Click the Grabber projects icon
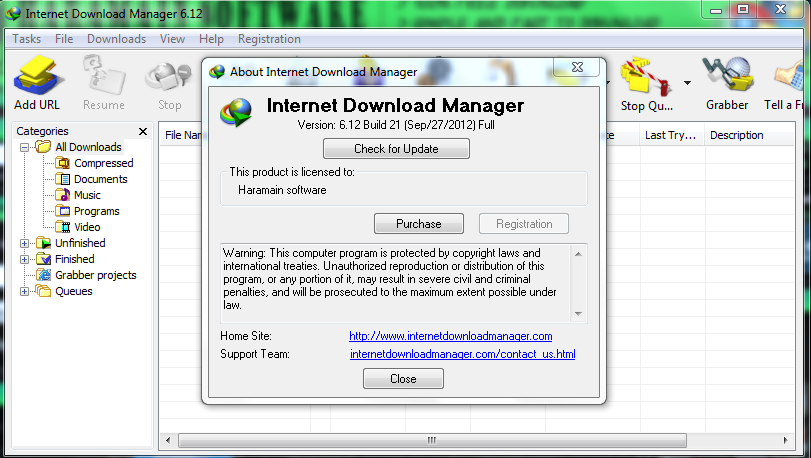Image resolution: width=811 pixels, height=458 pixels. coord(43,275)
